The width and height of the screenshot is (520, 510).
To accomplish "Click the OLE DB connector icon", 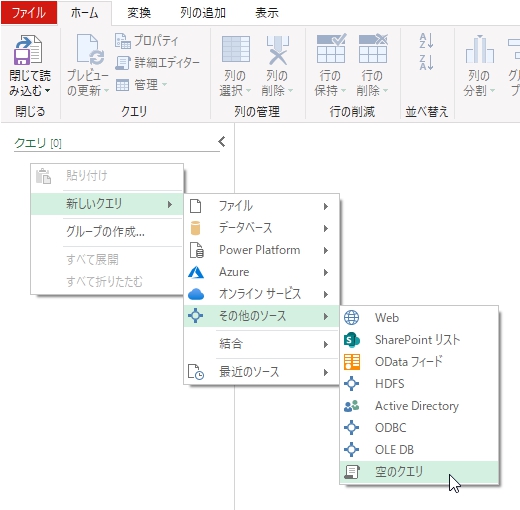I will (x=351, y=450).
